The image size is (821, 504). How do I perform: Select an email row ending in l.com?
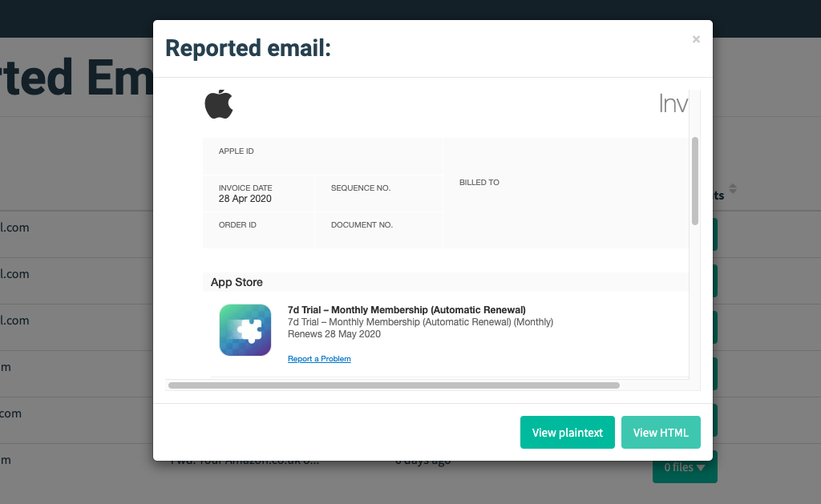point(14,227)
